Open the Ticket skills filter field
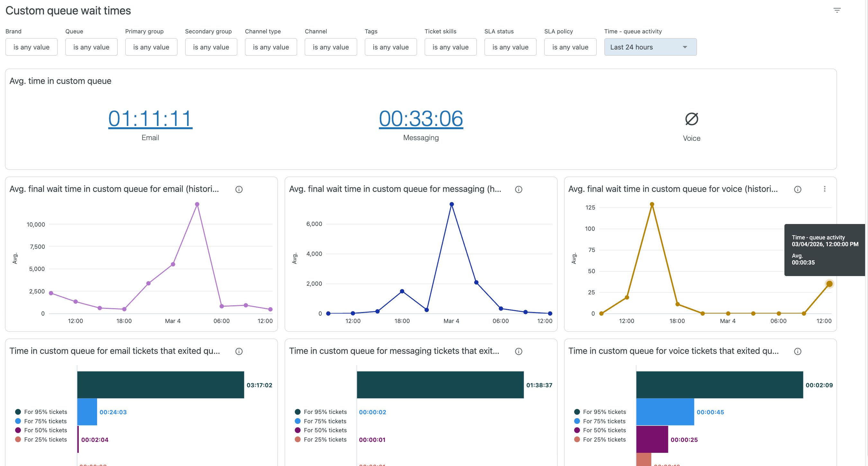Viewport: 868px width, 466px height. 450,47
